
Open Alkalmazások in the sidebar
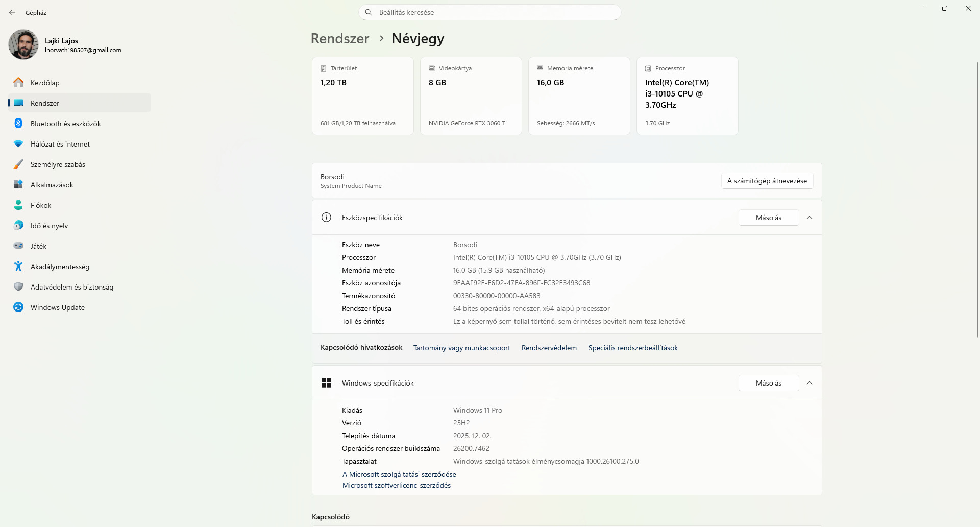[52, 185]
